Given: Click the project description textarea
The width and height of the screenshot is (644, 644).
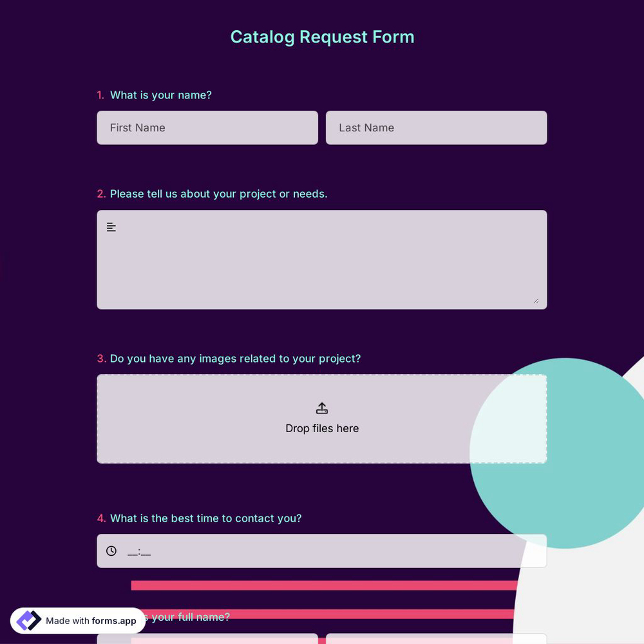Looking at the screenshot, I should (322, 260).
